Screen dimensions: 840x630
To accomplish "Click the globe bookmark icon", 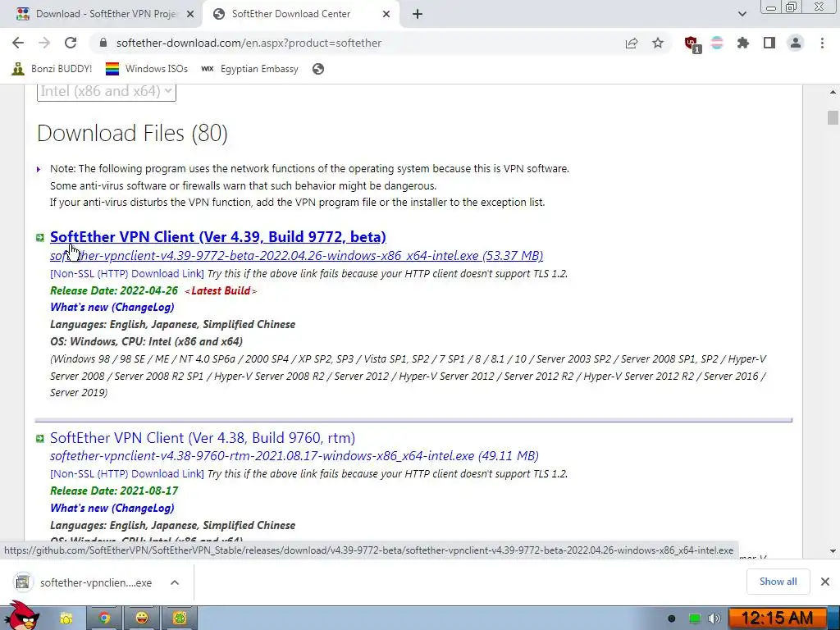I will [318, 69].
